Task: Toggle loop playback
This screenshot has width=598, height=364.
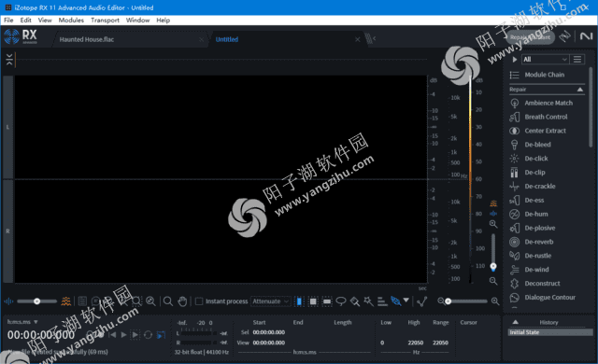Action: (x=148, y=335)
